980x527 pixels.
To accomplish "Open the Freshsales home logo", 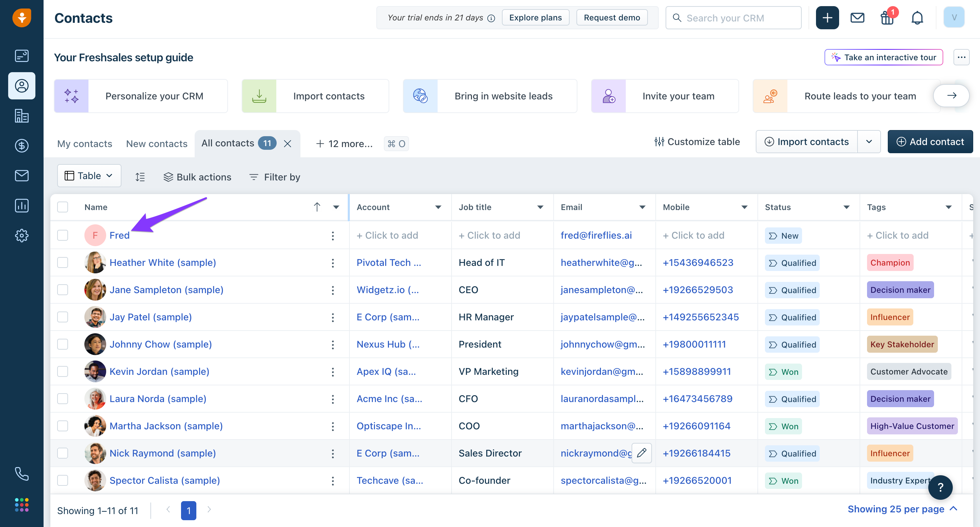I will click(22, 17).
